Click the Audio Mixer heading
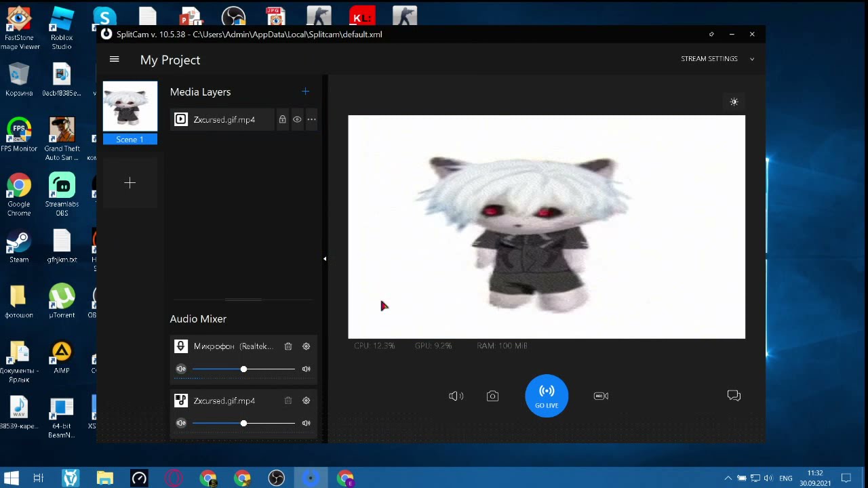 [x=198, y=319]
